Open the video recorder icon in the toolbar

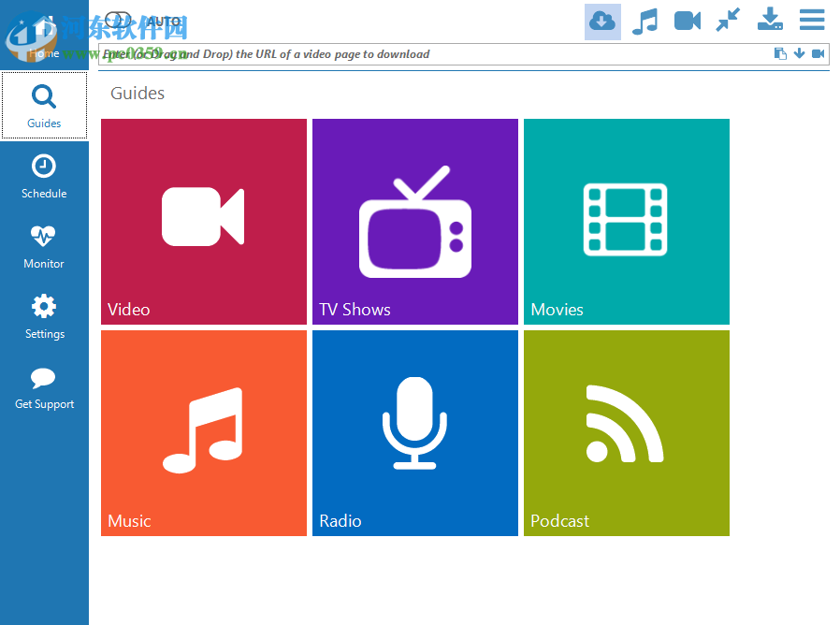point(687,21)
